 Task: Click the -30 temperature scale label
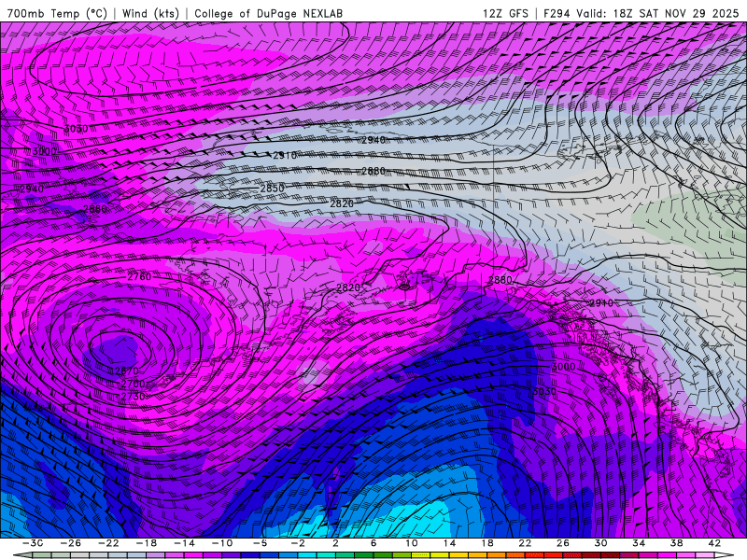point(33,543)
